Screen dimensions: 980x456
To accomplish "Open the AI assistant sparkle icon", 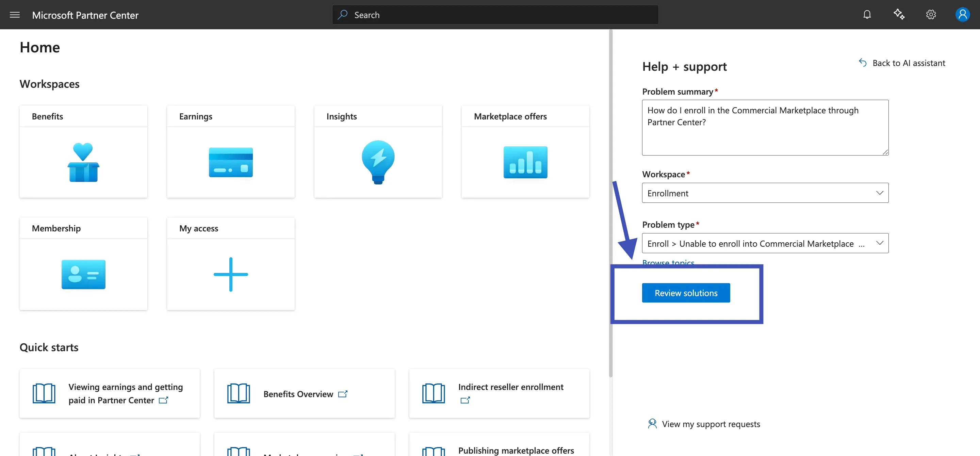I will coord(899,14).
